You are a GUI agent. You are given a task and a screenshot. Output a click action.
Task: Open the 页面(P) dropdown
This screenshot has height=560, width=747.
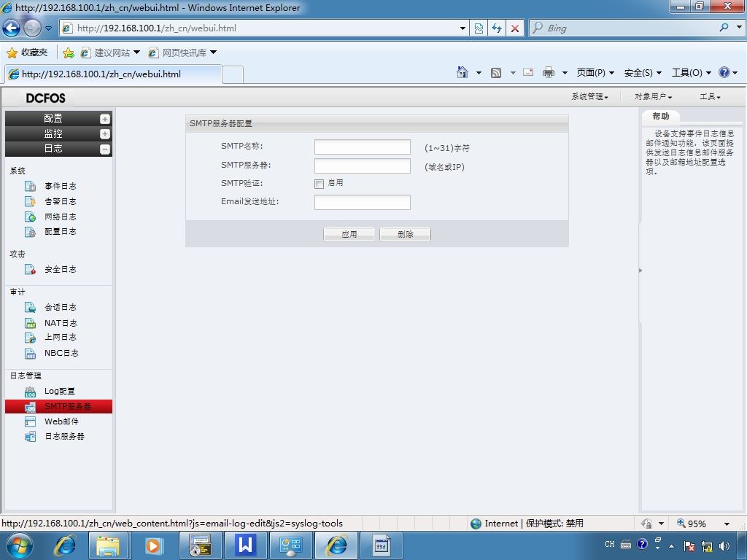595,73
